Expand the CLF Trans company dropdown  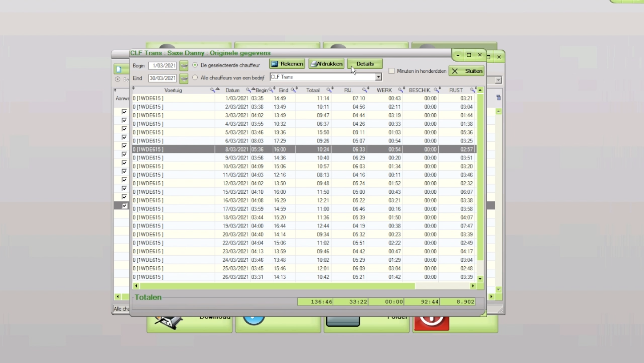(379, 77)
